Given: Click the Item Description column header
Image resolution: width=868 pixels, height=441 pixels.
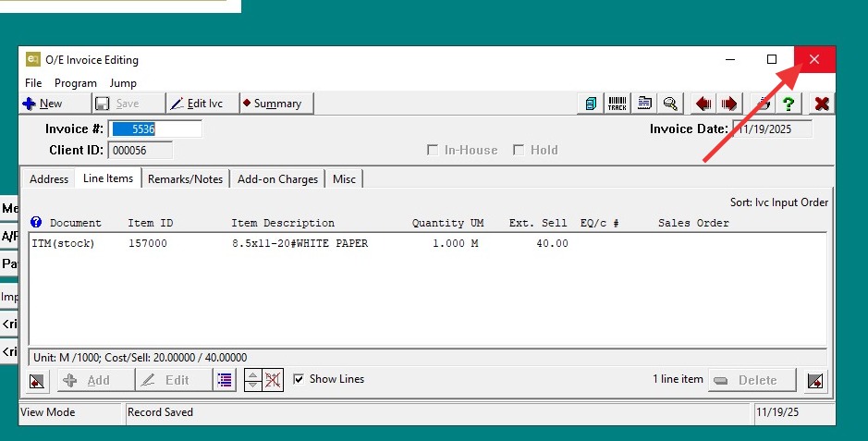Looking at the screenshot, I should pos(283,223).
